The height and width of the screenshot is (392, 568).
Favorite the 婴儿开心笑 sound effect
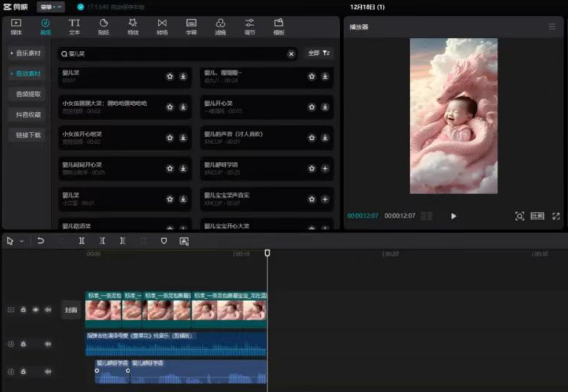pos(311,107)
